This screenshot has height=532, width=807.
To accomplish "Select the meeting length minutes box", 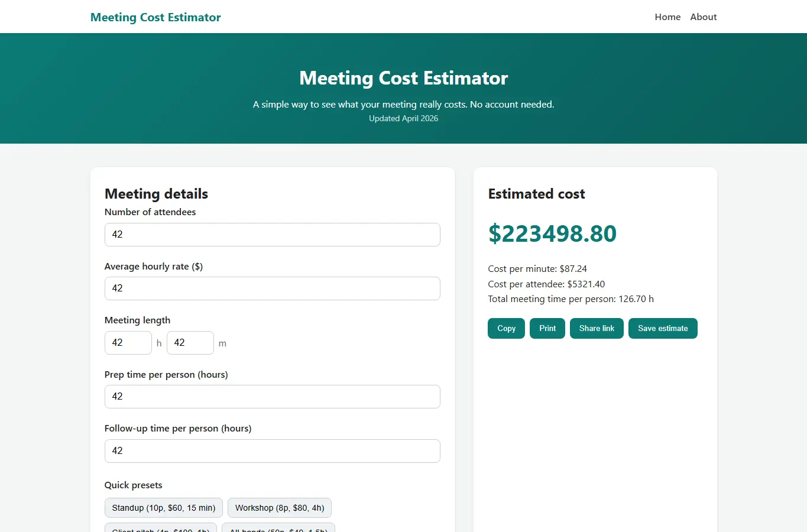I will click(190, 343).
